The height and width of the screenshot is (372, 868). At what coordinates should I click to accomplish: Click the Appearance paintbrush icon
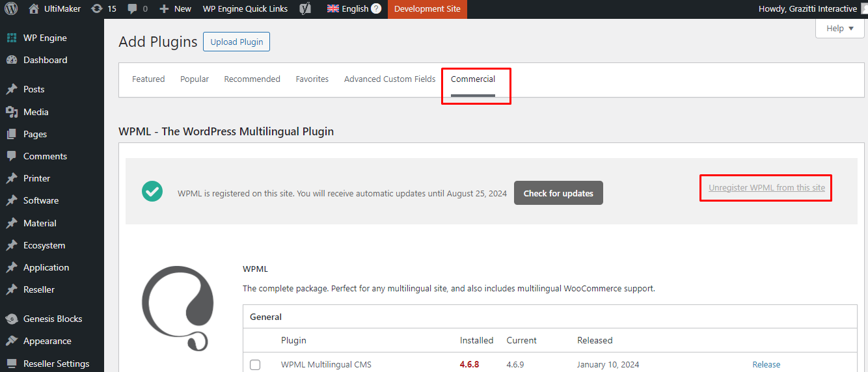click(12, 341)
